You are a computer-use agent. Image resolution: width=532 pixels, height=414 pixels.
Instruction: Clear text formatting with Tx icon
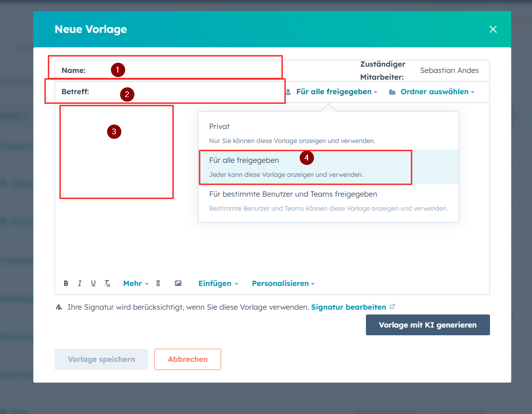point(108,284)
